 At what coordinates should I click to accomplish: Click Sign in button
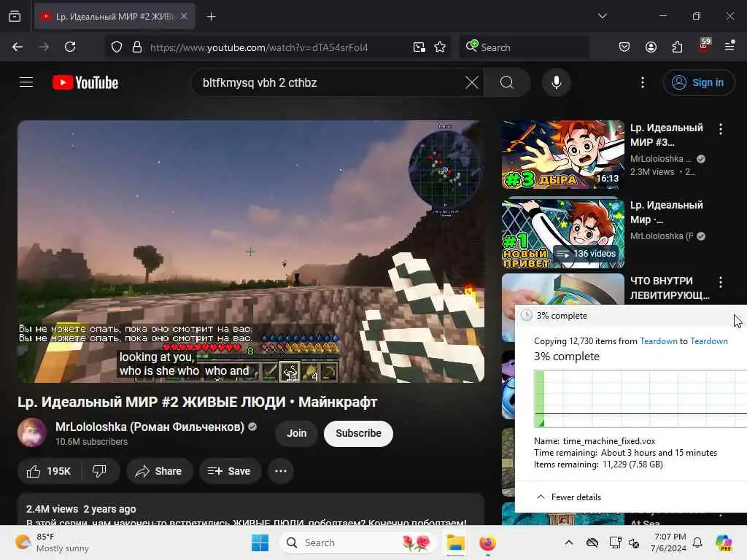tap(698, 82)
